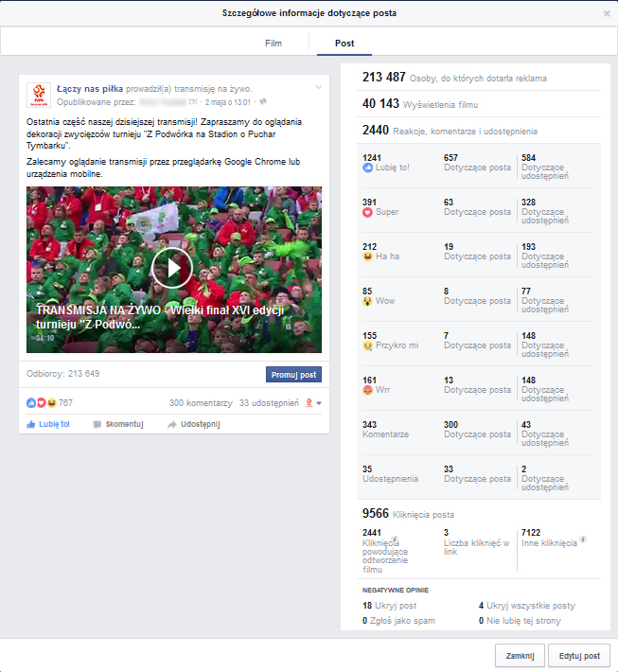Switch to the Film tab
Image resolution: width=618 pixels, height=672 pixels.
click(x=274, y=44)
